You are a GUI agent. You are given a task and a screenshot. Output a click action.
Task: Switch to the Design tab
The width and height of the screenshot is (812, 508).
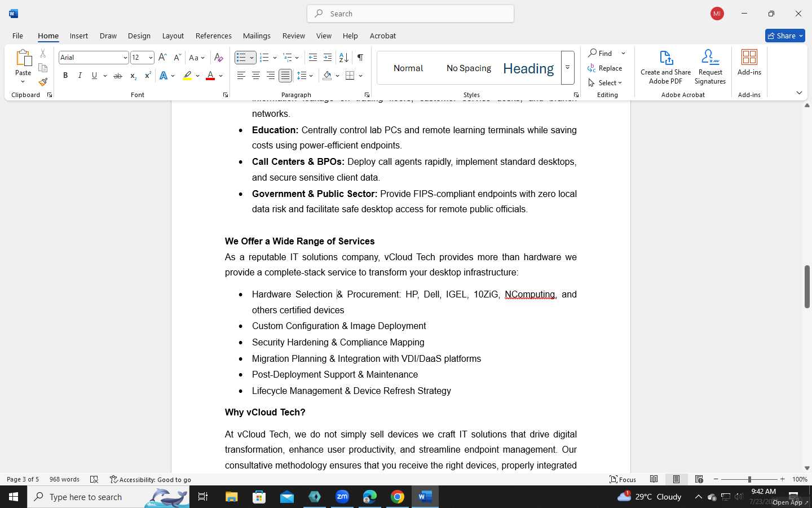coord(139,36)
